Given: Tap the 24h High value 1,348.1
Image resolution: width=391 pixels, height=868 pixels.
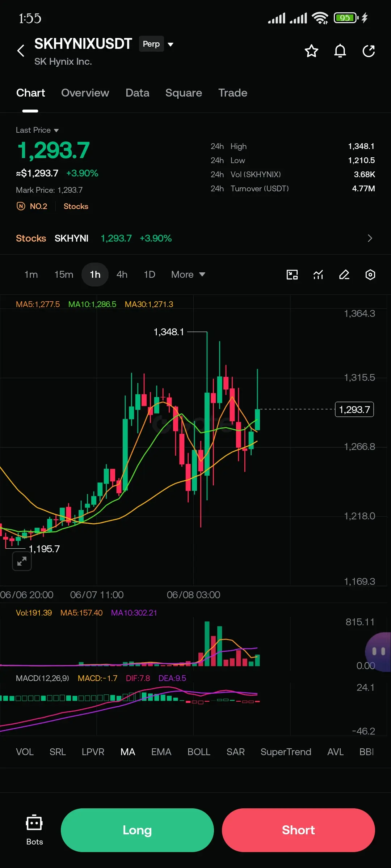Looking at the screenshot, I should pyautogui.click(x=361, y=146).
